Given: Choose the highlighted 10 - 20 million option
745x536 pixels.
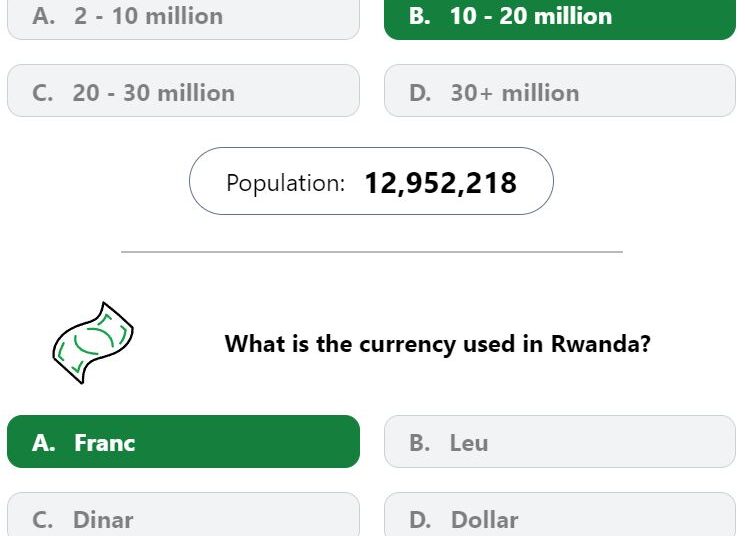Looking at the screenshot, I should pyautogui.click(x=560, y=17).
